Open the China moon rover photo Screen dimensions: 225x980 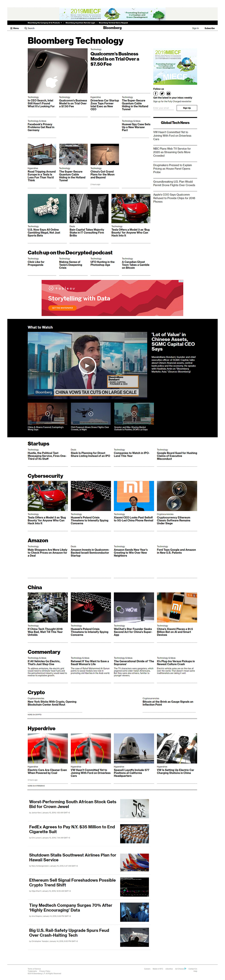105,154
